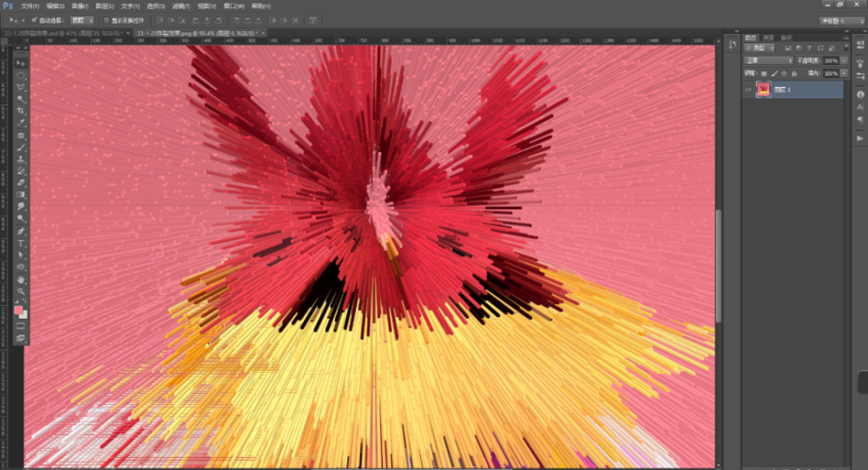The height and width of the screenshot is (470, 868).
Task: Open the Image menu
Action: (80, 6)
